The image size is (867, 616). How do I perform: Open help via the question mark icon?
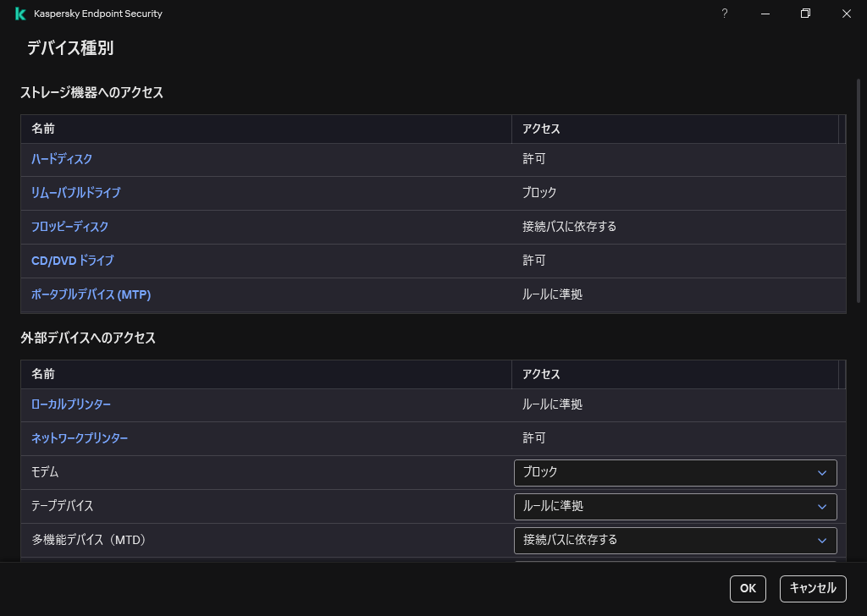click(724, 14)
